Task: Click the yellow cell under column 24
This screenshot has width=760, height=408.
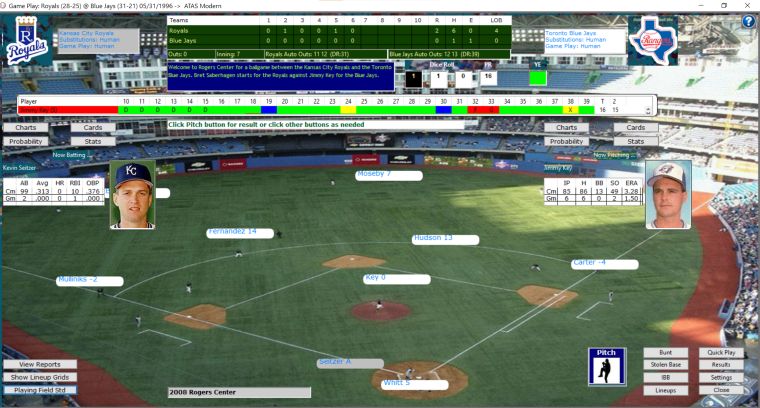Action: pos(348,110)
